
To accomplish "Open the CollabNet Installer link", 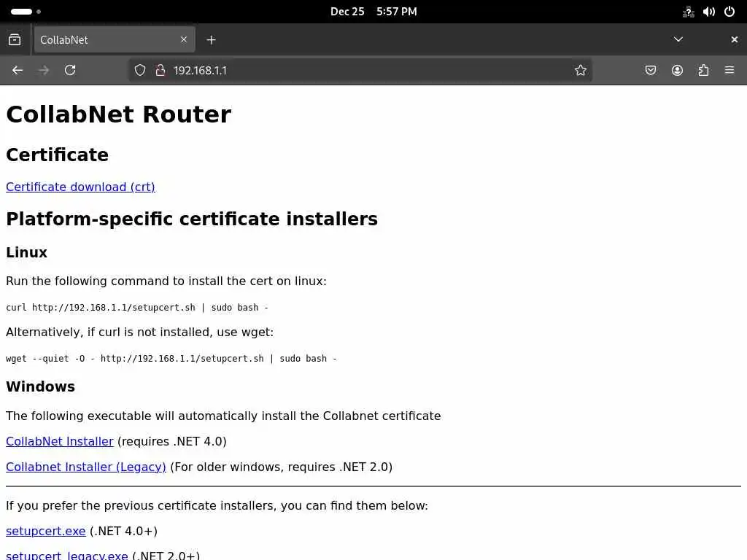I will coord(60,441).
